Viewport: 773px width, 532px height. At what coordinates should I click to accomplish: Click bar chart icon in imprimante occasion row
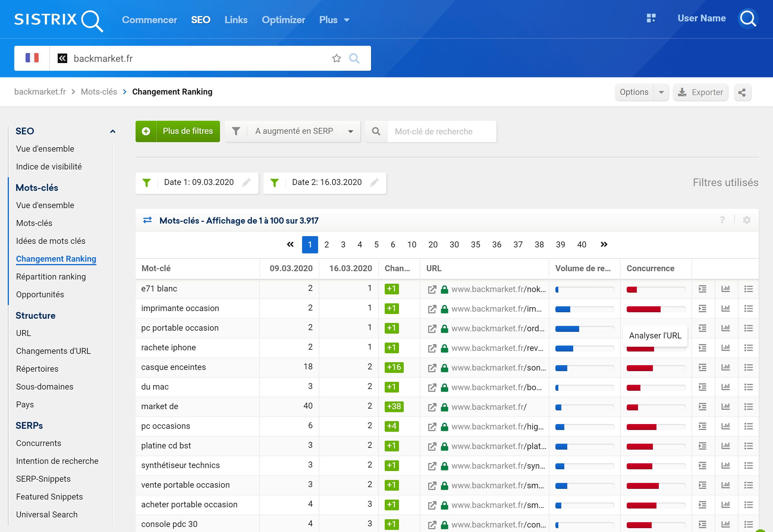click(x=725, y=309)
